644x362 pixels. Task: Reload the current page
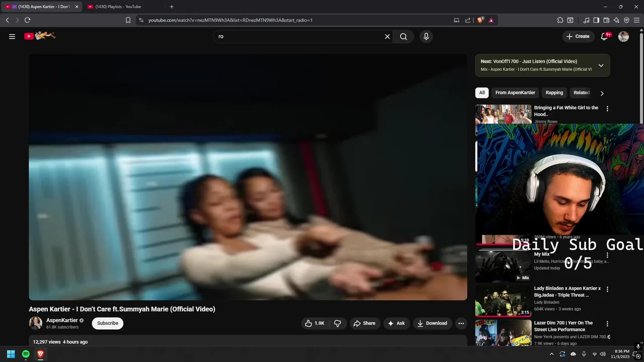[27, 20]
